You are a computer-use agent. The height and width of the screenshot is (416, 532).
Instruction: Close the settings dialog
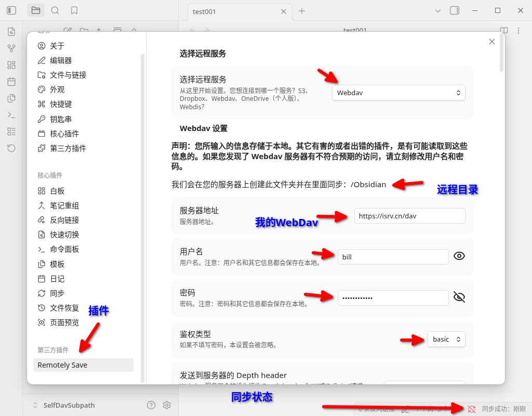tap(492, 42)
